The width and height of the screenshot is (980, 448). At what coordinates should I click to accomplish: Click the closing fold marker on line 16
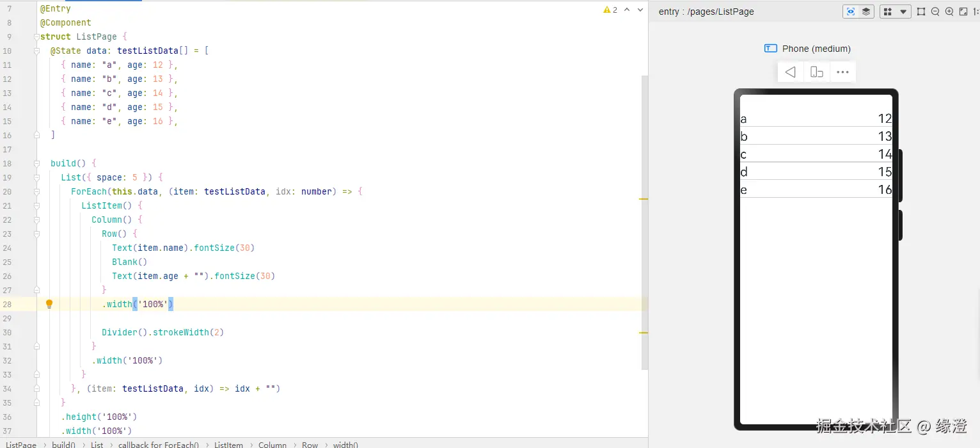pos(36,135)
